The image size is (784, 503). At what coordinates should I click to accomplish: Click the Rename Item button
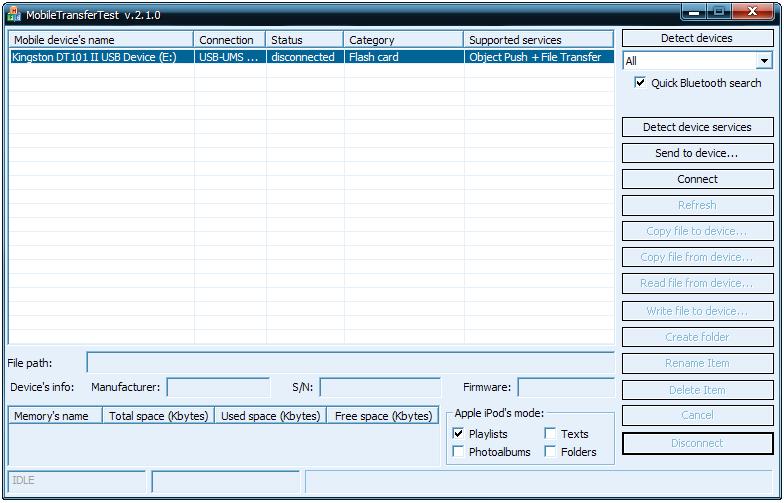pyautogui.click(x=697, y=363)
